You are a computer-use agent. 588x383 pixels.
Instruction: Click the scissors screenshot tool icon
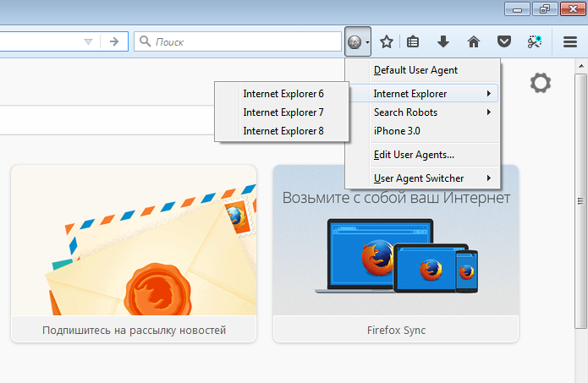click(534, 41)
